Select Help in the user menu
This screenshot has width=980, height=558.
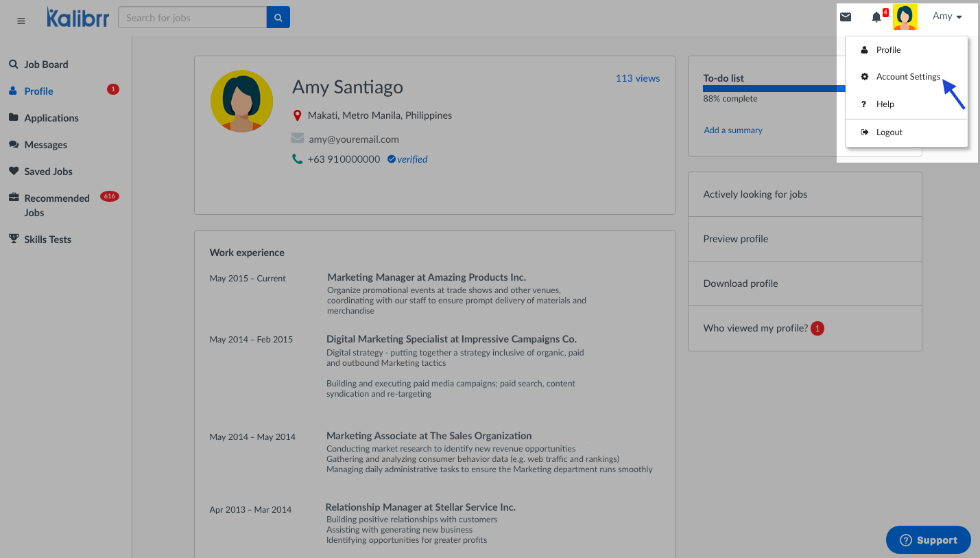[x=885, y=104]
